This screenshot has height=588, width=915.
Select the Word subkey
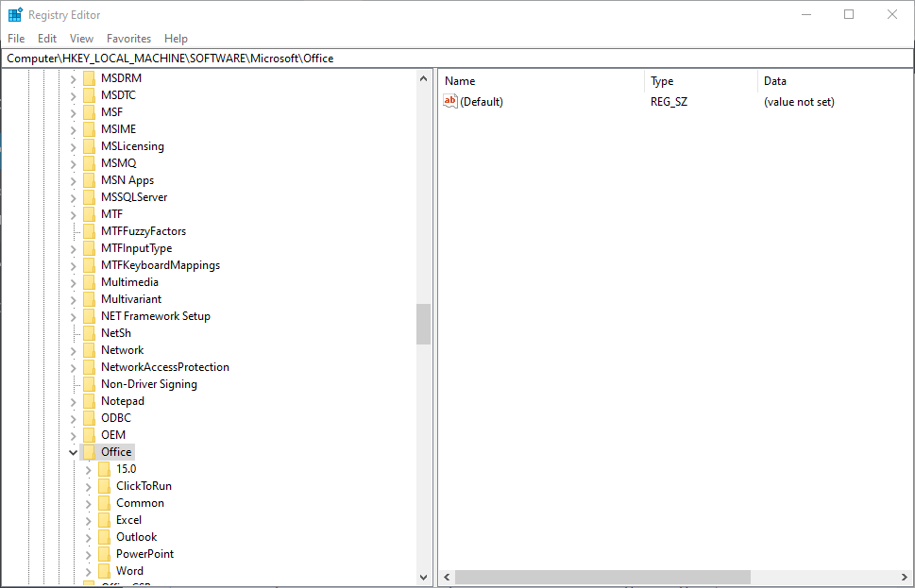point(129,570)
